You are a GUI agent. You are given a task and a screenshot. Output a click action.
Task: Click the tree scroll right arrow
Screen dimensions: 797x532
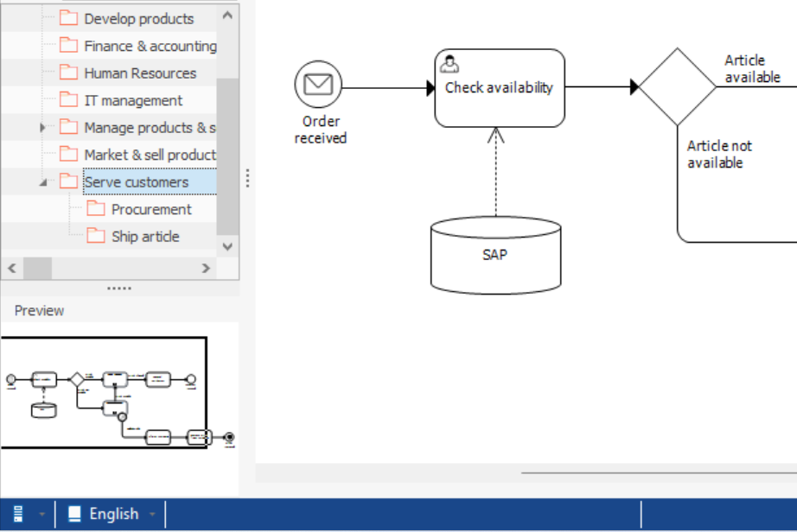tap(206, 268)
